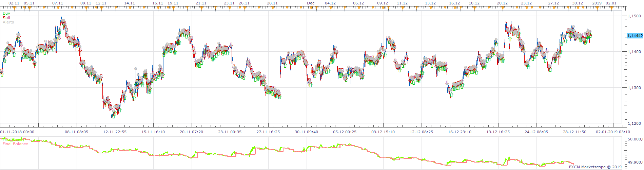Click the 20.11 07:20 time axis label
This screenshot has width=644, height=170.
[x=192, y=132]
